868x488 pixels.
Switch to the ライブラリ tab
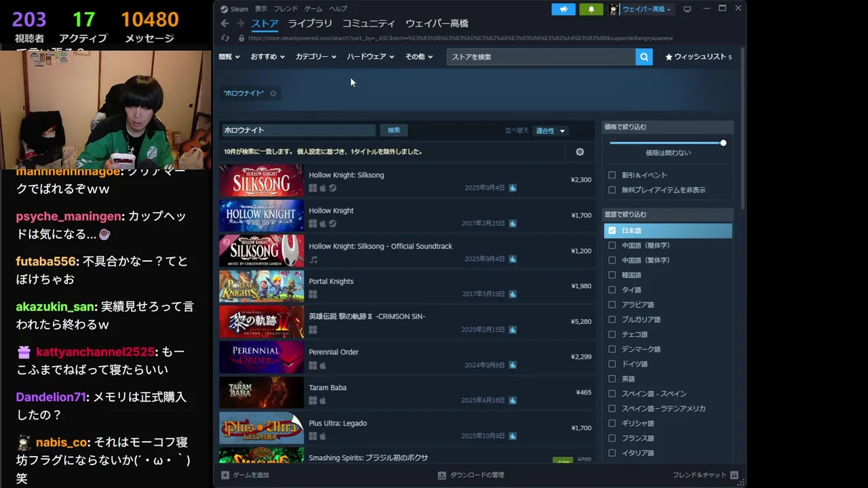click(310, 24)
